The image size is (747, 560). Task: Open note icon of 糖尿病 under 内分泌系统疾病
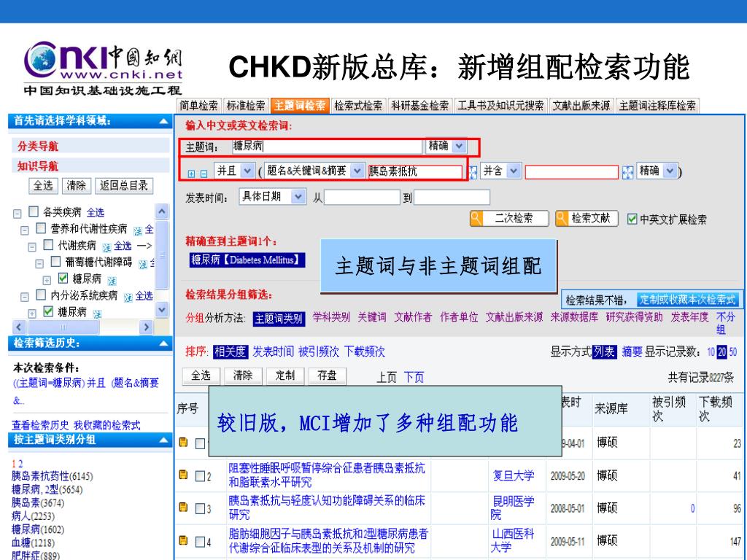point(97,314)
